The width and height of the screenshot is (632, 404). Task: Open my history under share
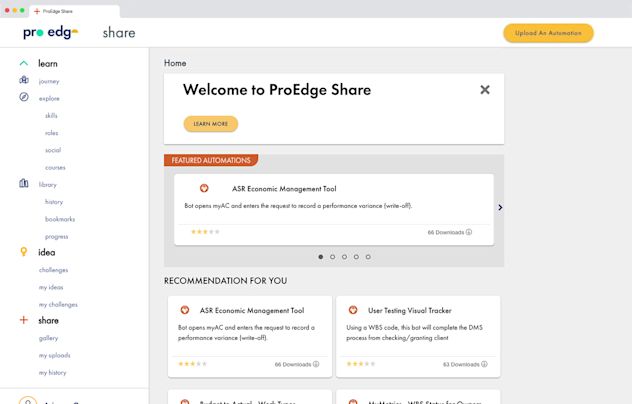coord(52,373)
